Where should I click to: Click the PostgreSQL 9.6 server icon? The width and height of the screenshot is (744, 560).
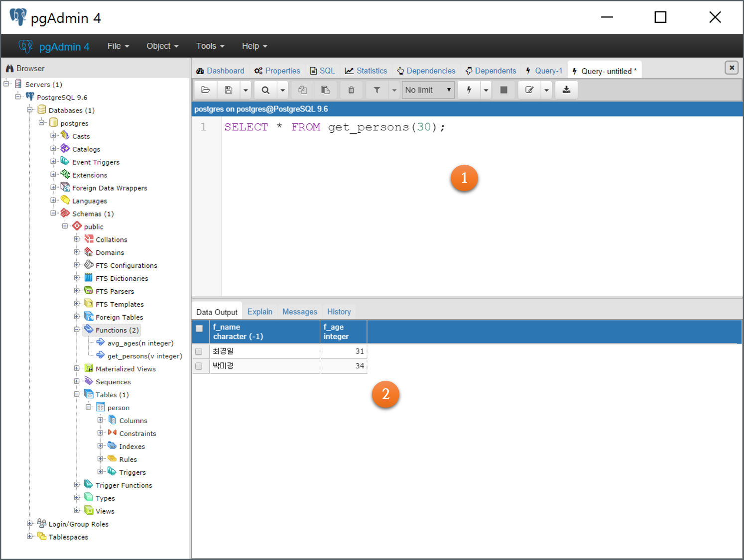(30, 97)
